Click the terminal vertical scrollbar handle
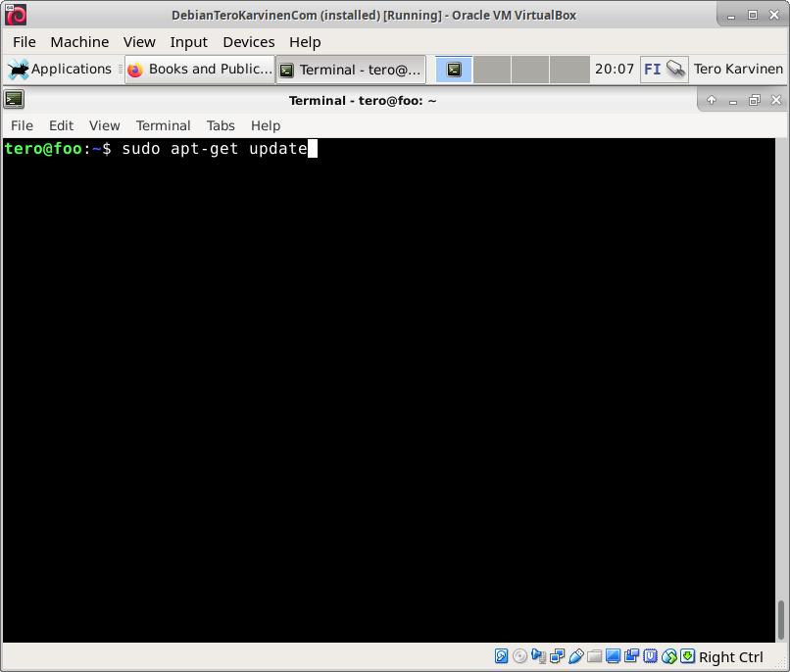The image size is (790, 672). click(781, 619)
